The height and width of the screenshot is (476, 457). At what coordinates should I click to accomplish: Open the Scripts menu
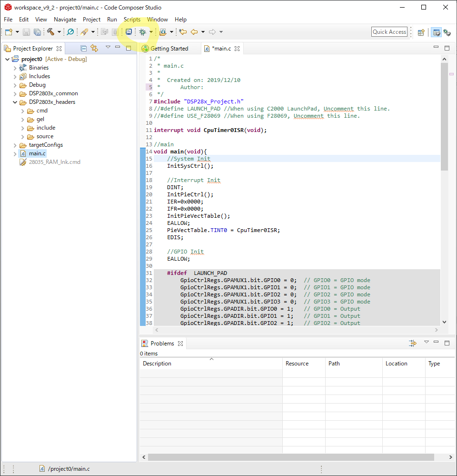click(x=132, y=20)
